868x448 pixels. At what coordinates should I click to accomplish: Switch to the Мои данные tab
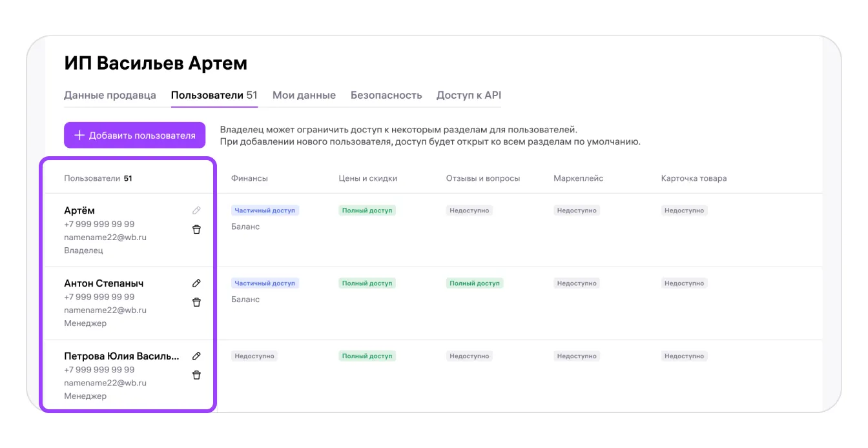304,95
